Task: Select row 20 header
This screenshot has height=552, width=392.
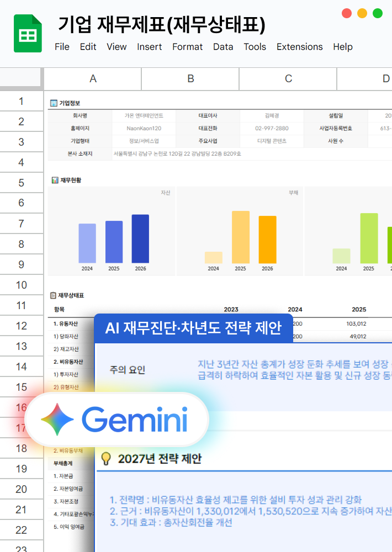Action: coord(21,489)
